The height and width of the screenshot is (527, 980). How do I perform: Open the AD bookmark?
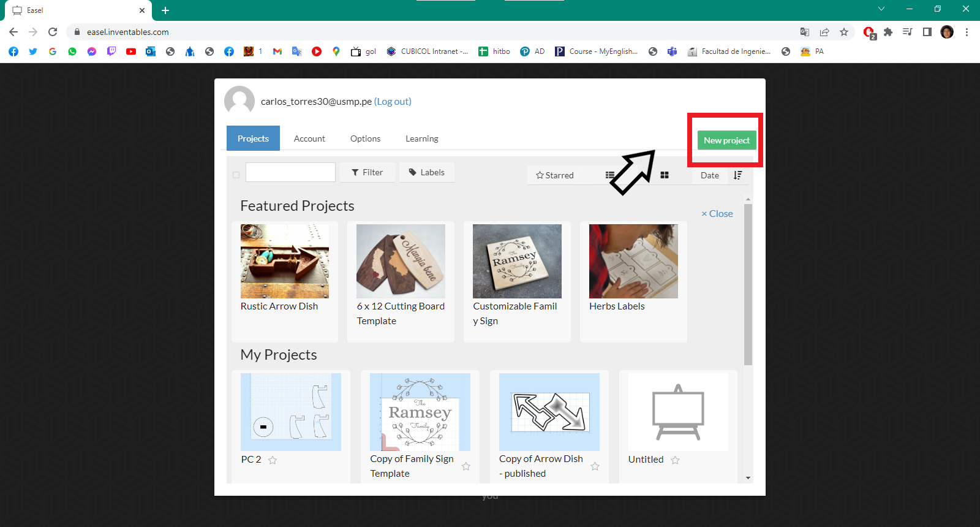click(x=532, y=51)
